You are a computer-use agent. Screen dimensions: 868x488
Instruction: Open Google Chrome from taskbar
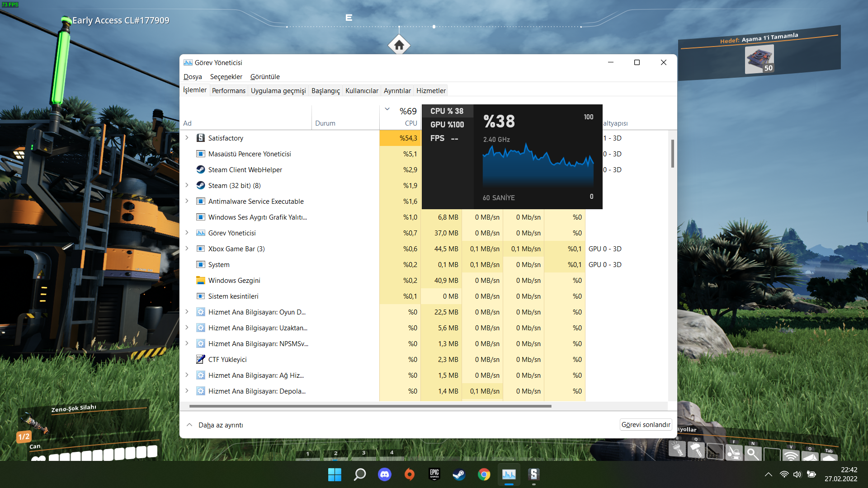484,474
